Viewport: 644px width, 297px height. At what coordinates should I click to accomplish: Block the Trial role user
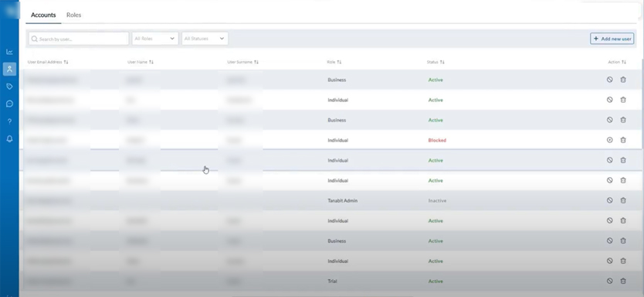[x=609, y=281]
